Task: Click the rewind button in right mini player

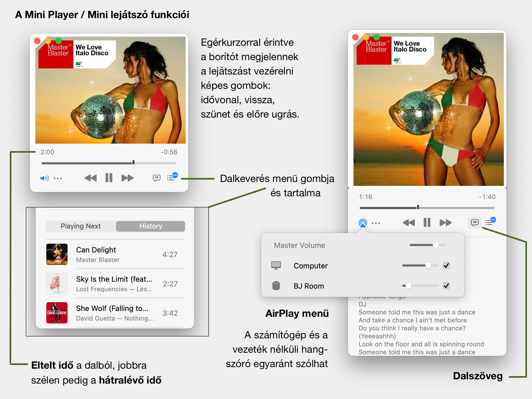Action: [x=409, y=223]
